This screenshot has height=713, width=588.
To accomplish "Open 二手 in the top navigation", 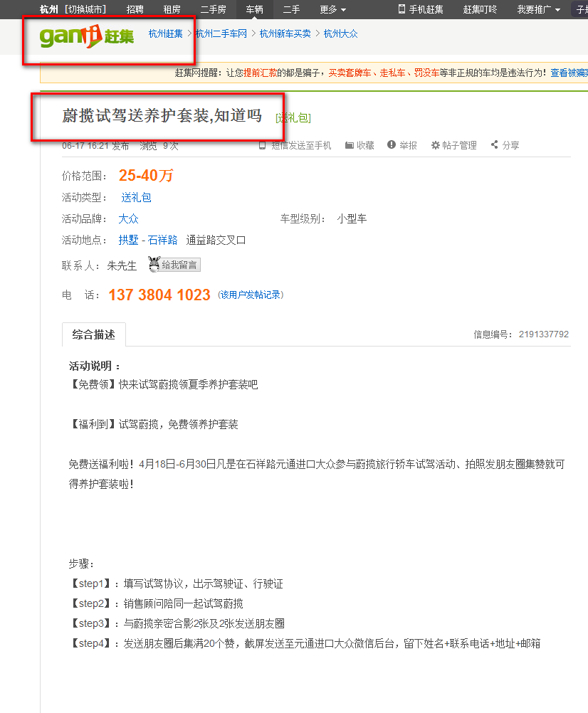I will click(291, 9).
